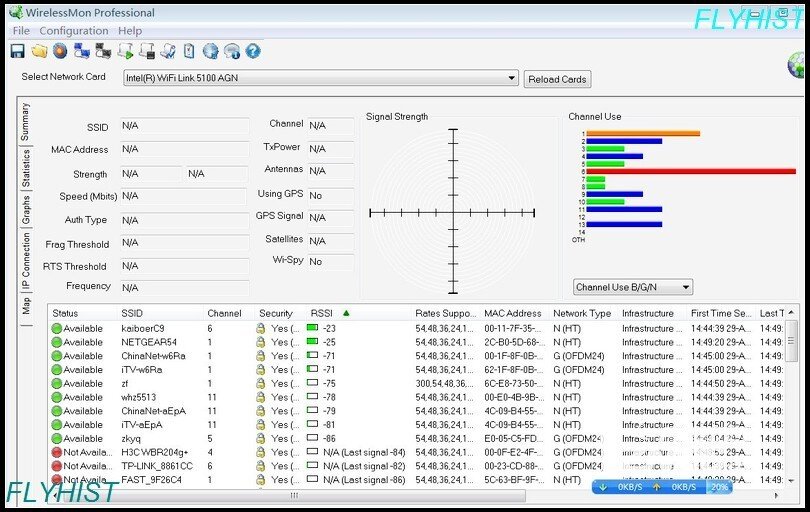Image resolution: width=810 pixels, height=512 pixels.
Task: Switch to the Summary side tab
Action: pos(25,121)
